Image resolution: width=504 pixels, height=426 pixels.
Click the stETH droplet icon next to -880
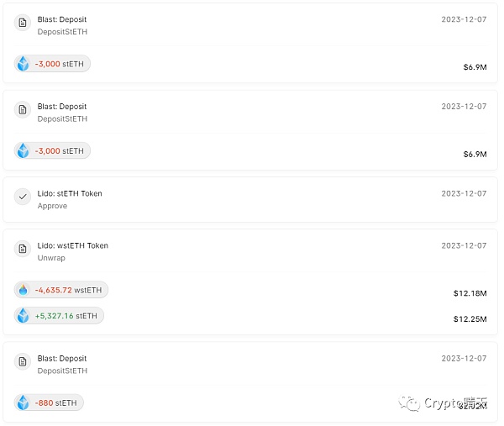pyautogui.click(x=24, y=402)
